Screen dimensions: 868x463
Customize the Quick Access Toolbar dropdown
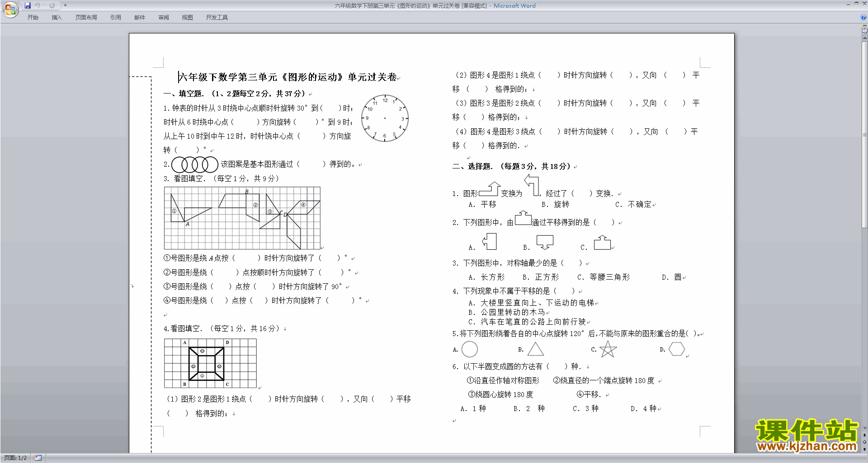click(65, 5)
